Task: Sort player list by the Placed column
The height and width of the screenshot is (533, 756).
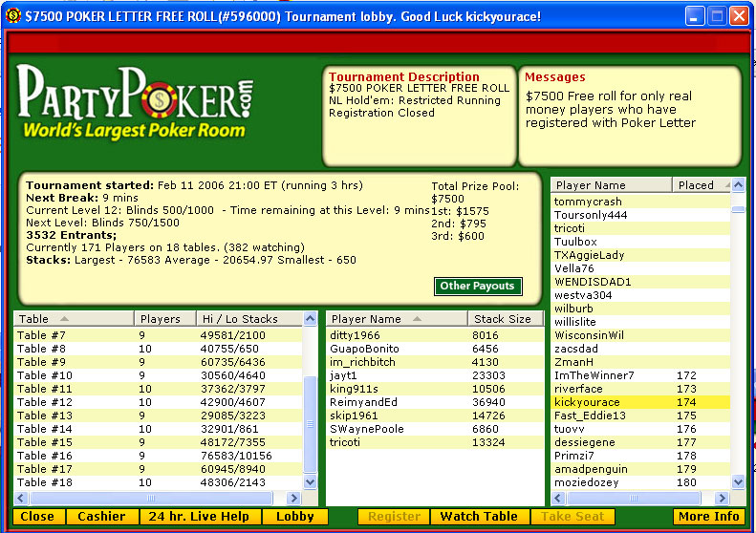Action: point(702,185)
